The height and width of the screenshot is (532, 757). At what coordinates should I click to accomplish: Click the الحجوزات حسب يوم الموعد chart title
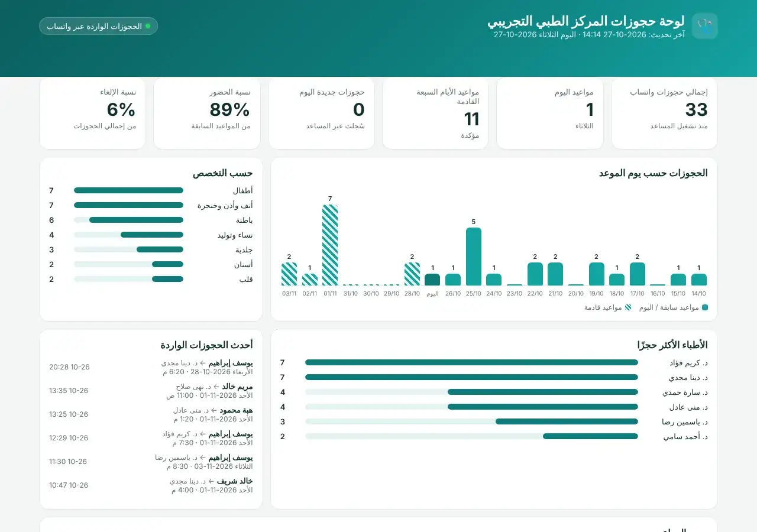(x=654, y=173)
